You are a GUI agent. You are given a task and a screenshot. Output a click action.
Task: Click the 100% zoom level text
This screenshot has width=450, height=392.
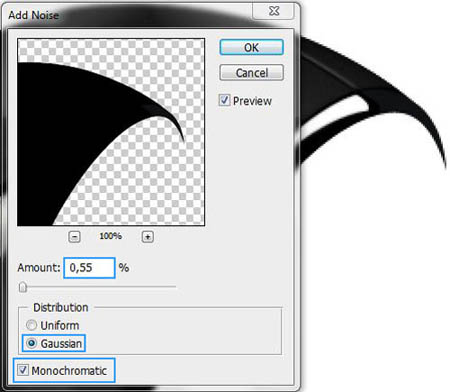(111, 236)
